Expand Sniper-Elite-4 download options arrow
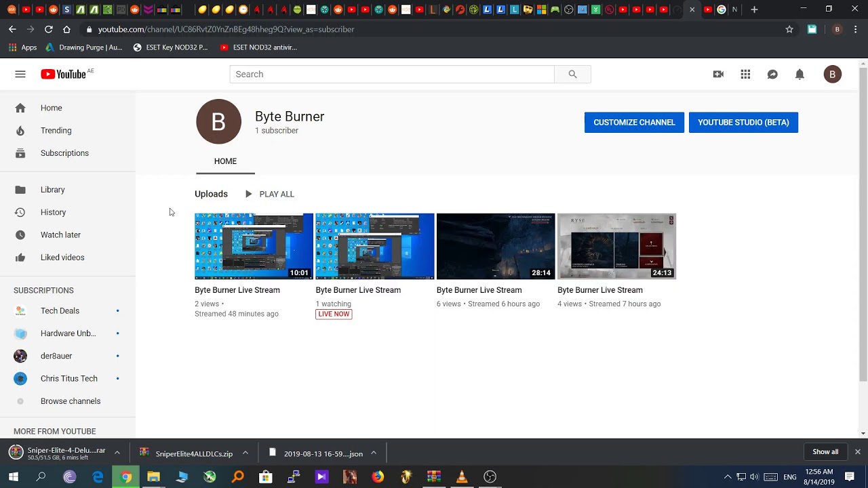 pos(117,453)
